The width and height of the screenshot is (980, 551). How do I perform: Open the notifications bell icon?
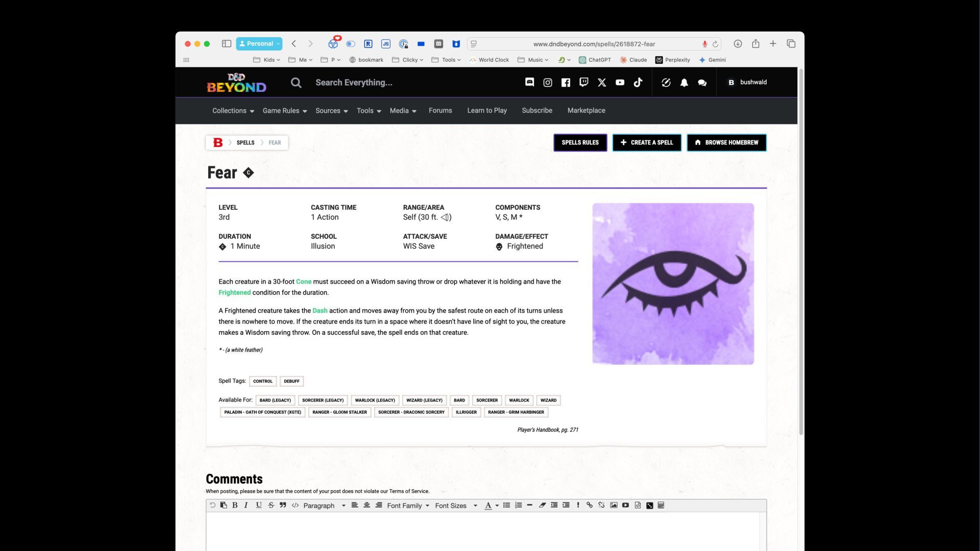point(684,83)
